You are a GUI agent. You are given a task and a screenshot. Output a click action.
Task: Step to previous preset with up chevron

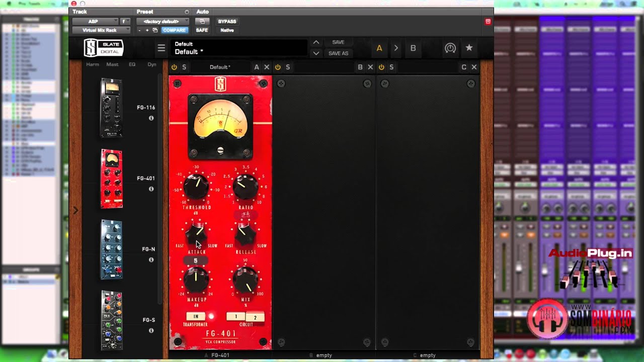click(x=316, y=42)
